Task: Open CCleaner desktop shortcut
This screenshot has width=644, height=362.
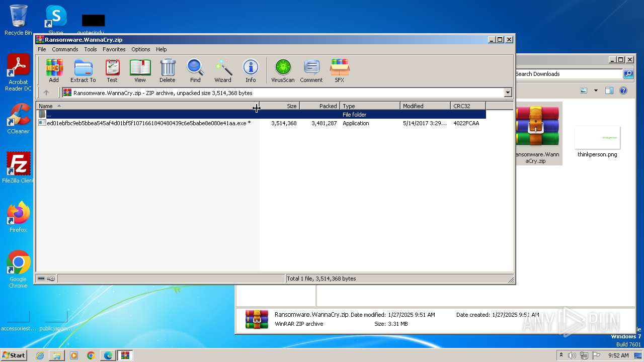Action: [x=18, y=119]
